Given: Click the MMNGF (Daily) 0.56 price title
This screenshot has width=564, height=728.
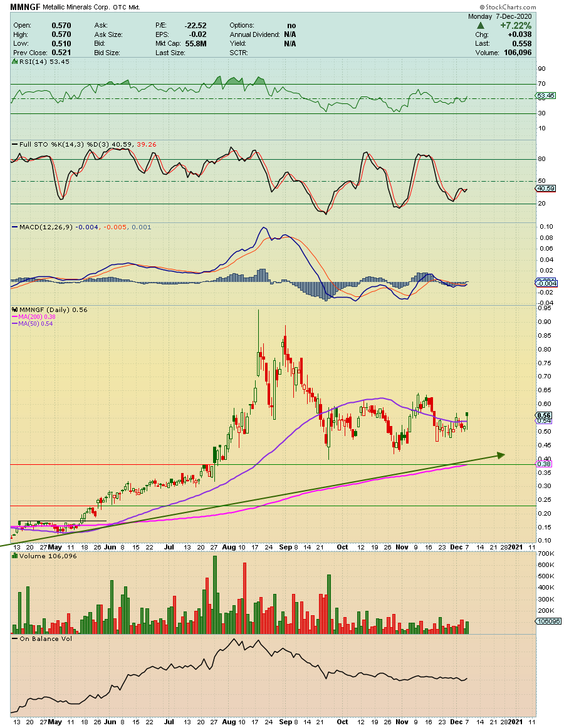Looking at the screenshot, I should (x=53, y=309).
